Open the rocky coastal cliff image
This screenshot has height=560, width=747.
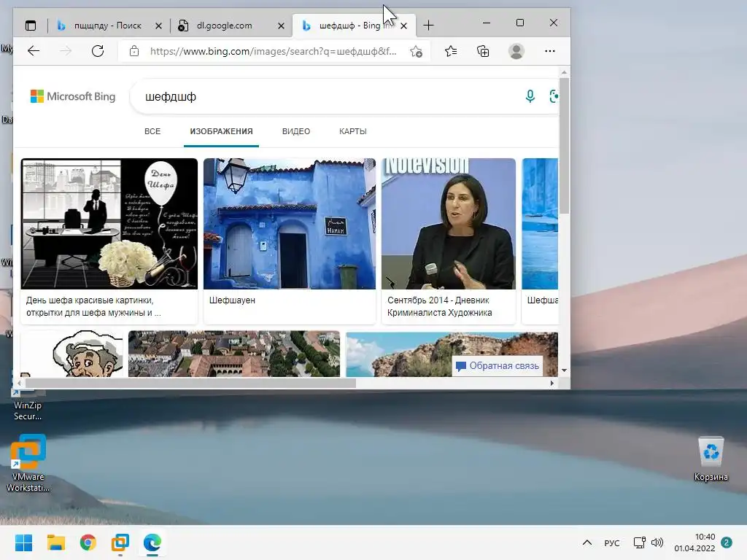coord(452,354)
